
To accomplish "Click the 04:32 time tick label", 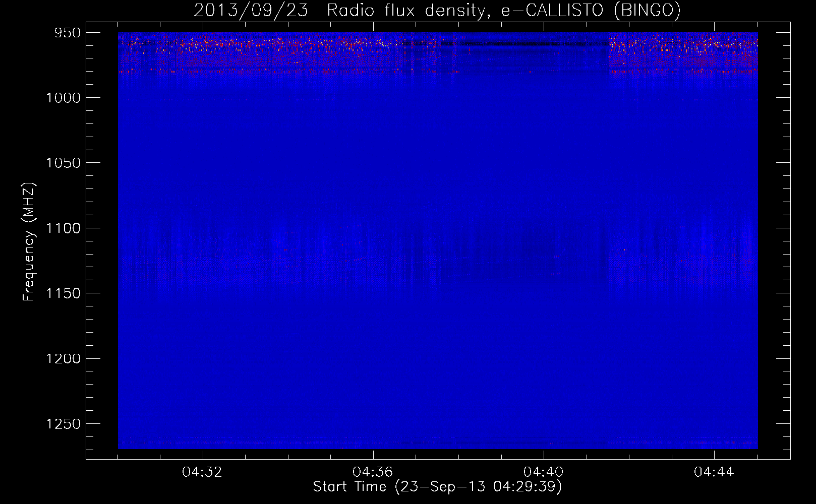I will (x=202, y=472).
